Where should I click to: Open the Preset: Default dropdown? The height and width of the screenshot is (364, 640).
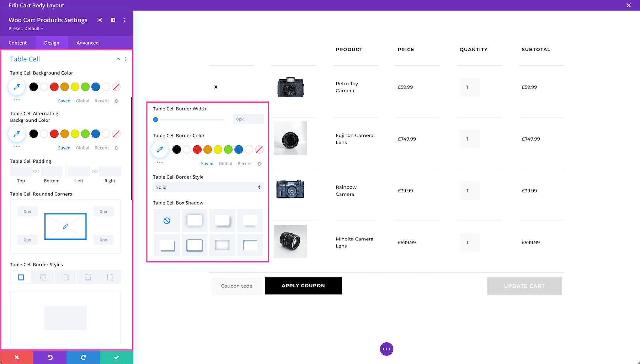pos(26,28)
